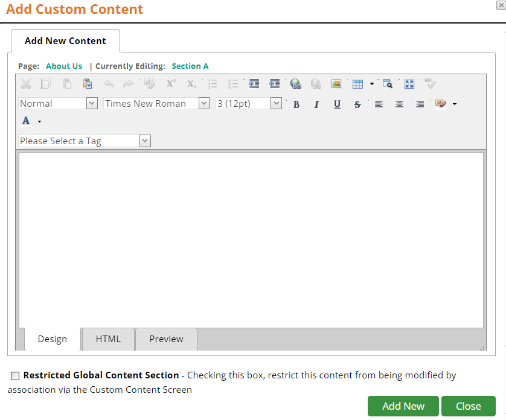
Task: Click the Add New button
Action: 403,406
